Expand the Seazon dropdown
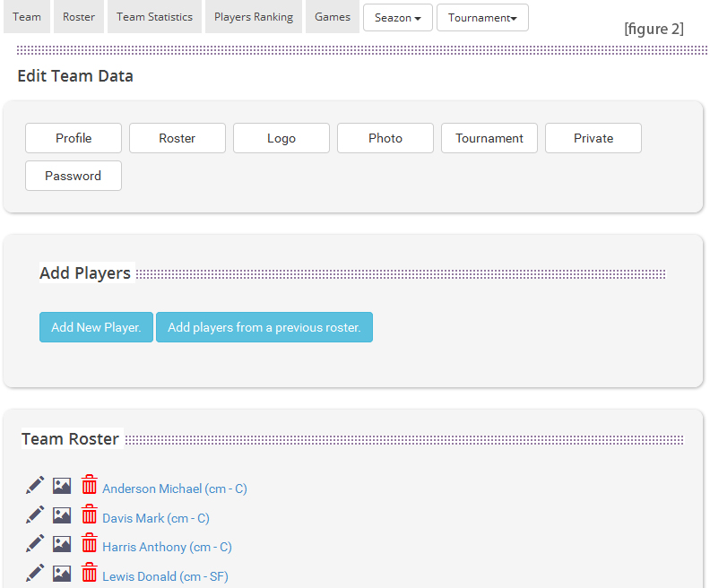Viewport: 710px width, 588px height. (x=398, y=18)
